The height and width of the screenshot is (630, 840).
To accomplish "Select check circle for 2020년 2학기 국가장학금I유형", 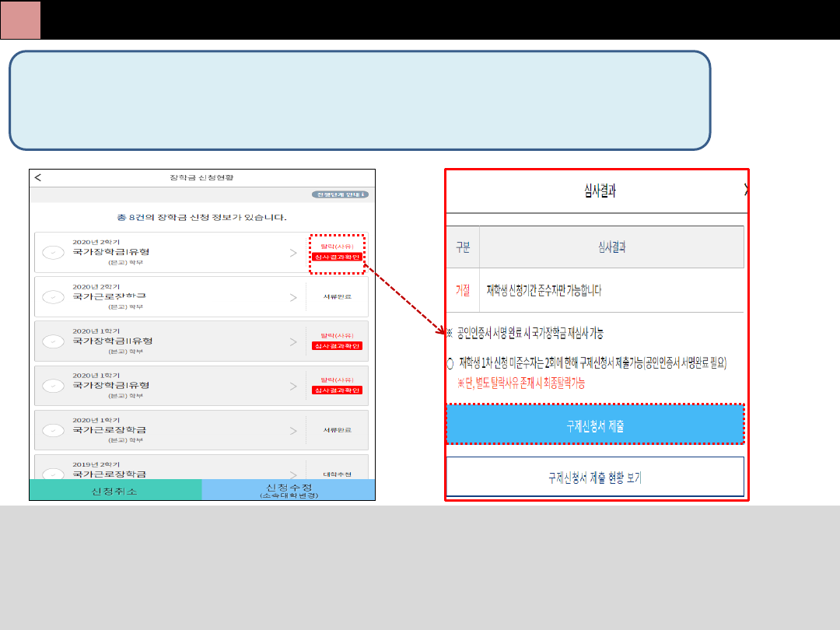I will [54, 252].
